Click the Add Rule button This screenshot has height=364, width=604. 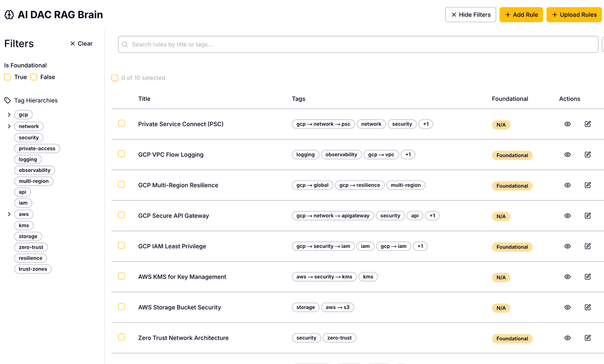tap(521, 15)
